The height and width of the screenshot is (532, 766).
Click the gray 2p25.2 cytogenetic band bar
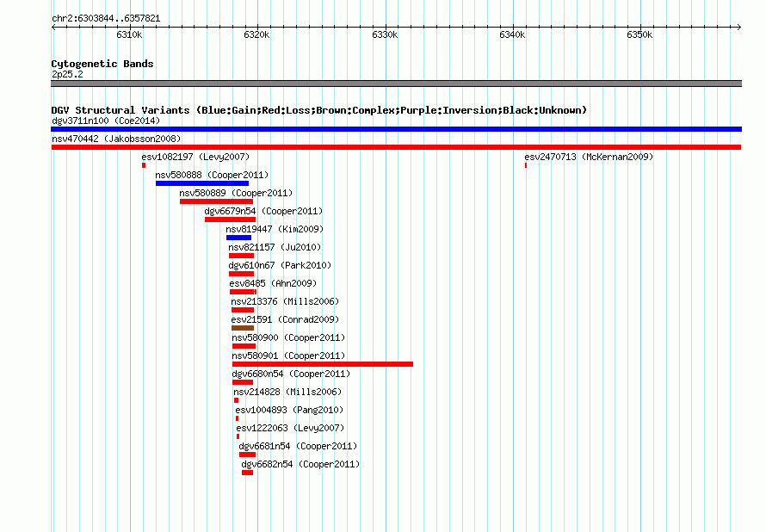396,84
